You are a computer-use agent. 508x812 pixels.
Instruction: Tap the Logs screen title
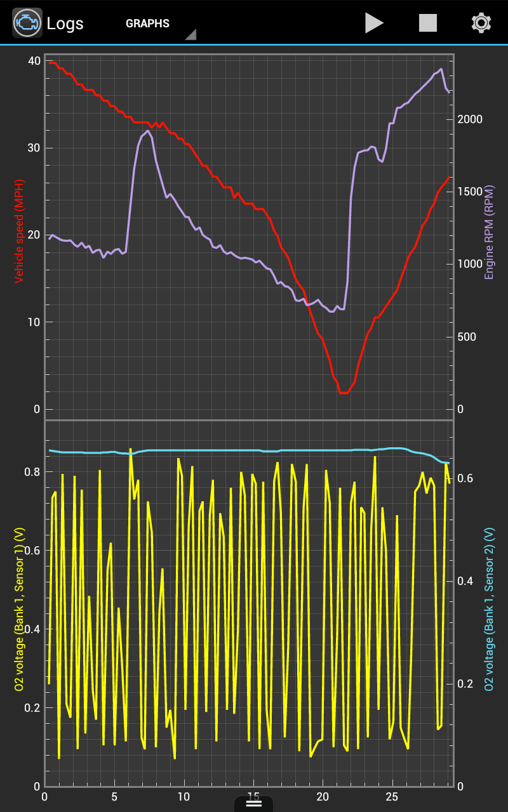pos(66,23)
